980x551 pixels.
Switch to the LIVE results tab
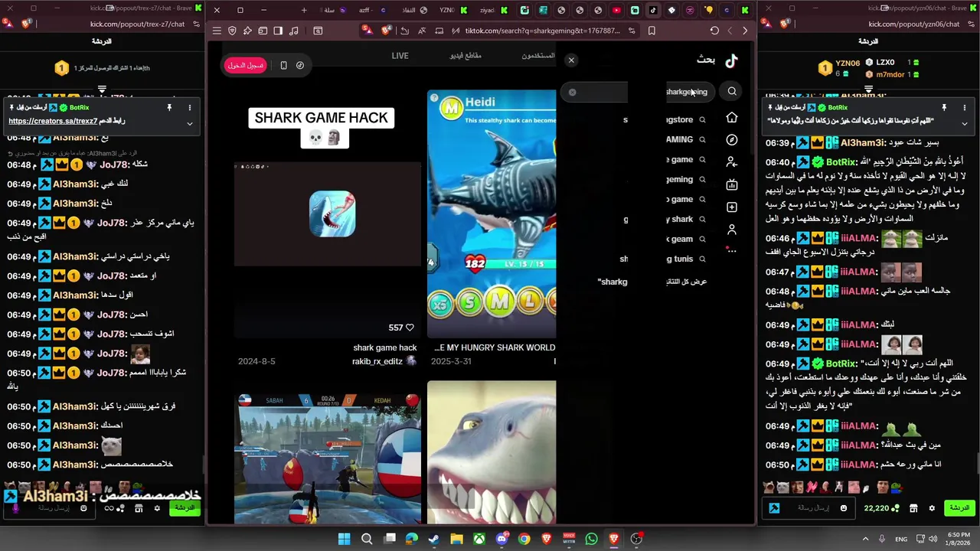tap(400, 56)
